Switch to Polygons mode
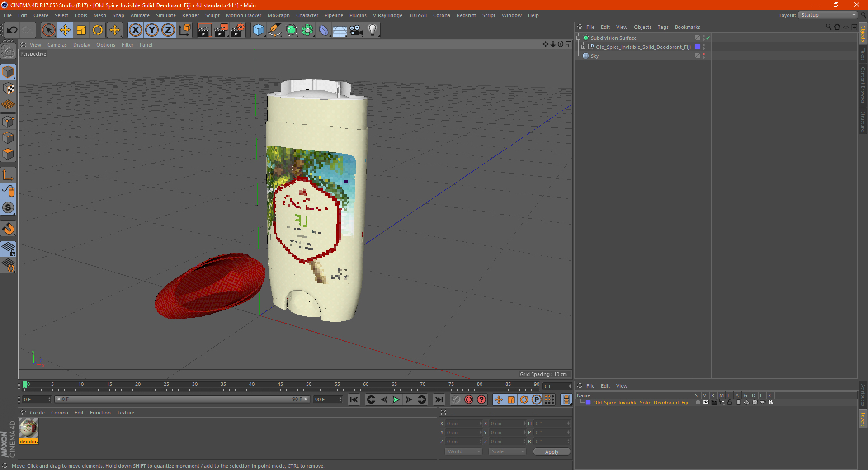This screenshot has width=868, height=470. (8, 154)
